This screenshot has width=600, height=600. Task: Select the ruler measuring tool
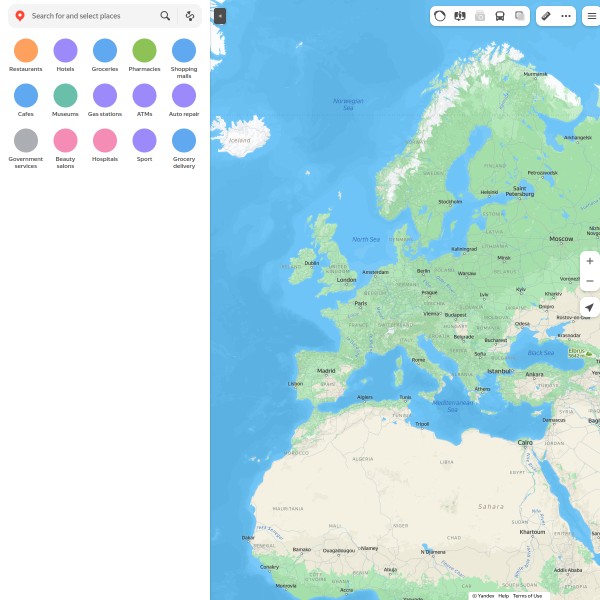546,16
